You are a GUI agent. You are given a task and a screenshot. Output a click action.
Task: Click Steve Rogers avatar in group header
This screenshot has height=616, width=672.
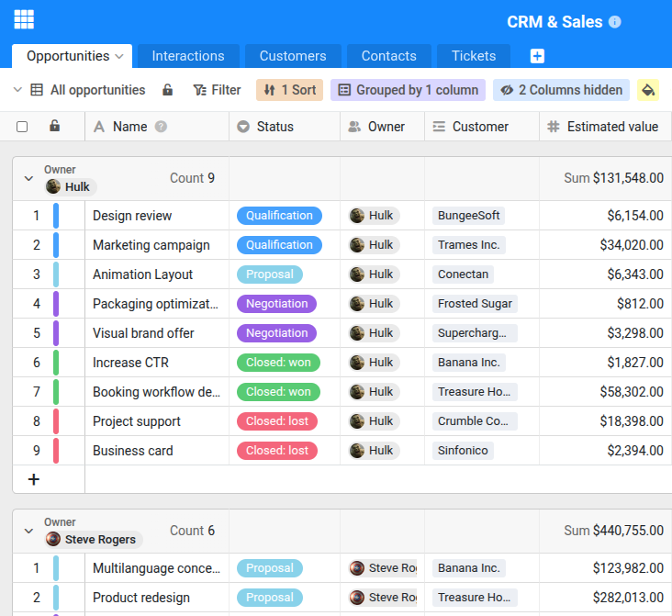coord(53,539)
